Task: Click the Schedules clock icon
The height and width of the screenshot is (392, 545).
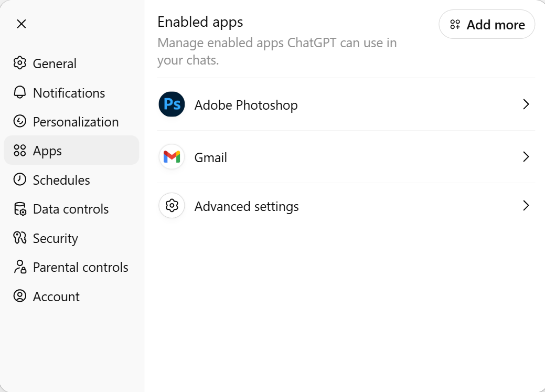Action: click(20, 180)
